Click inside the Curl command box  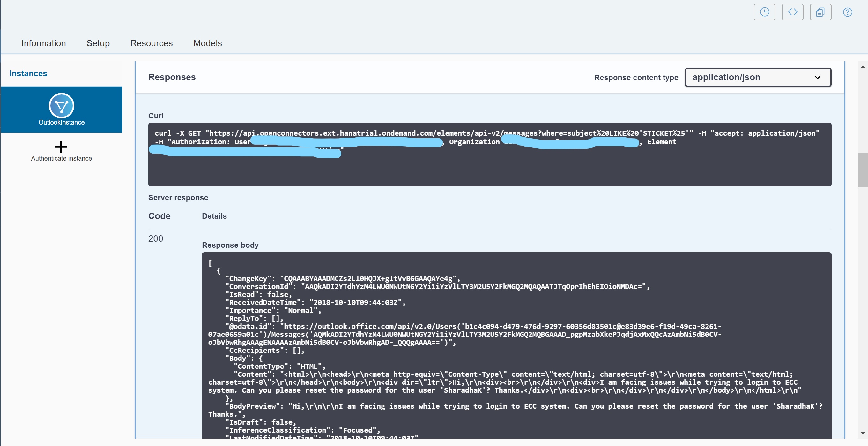coord(489,169)
